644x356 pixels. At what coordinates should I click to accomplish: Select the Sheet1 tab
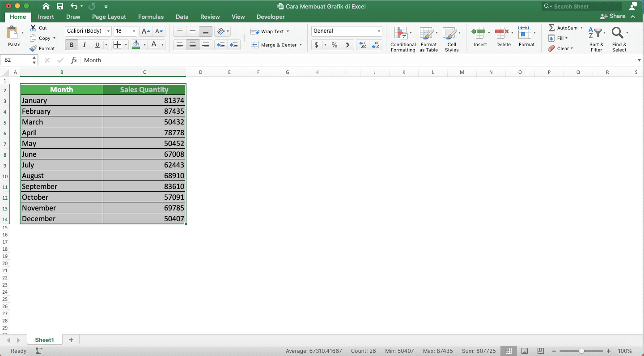coord(44,340)
